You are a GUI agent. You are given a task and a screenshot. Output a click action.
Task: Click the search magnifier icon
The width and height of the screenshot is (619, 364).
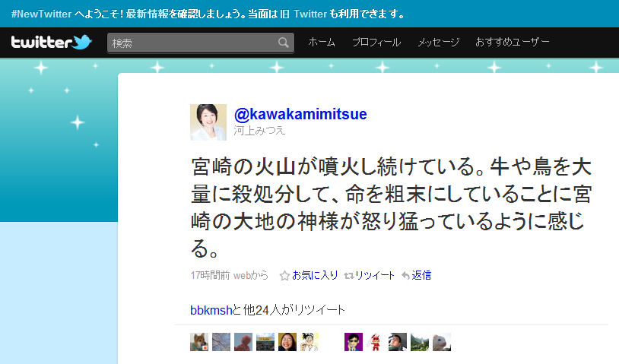click(283, 43)
